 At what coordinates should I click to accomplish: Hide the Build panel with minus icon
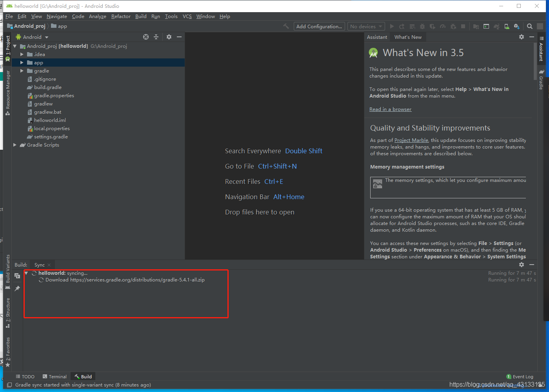532,265
